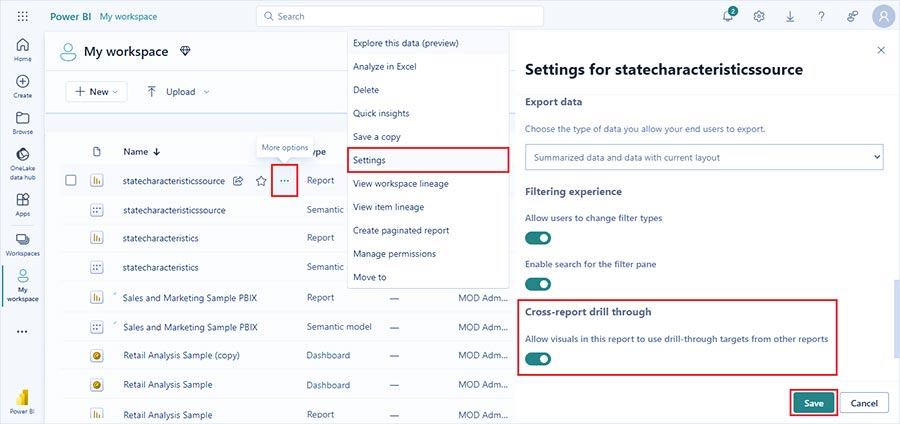
Task: Open help question mark icon
Action: 821,17
